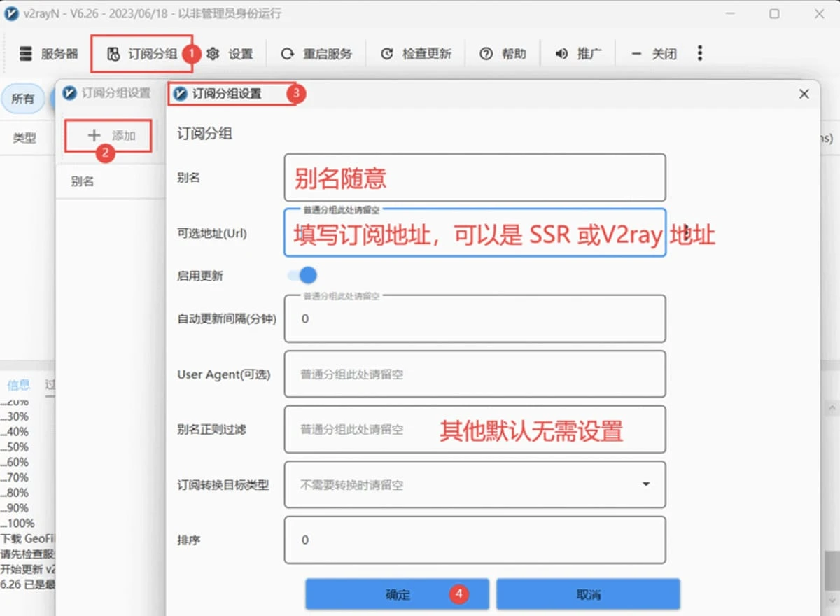Expand the 订阅转换目标类型 dropdown
Image resolution: width=840 pixels, height=616 pixels.
click(x=475, y=484)
